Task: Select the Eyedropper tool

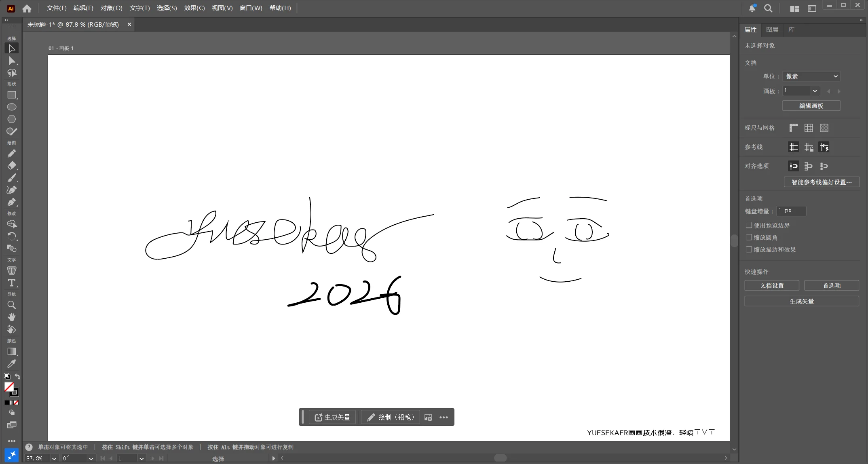Action: coord(12,364)
